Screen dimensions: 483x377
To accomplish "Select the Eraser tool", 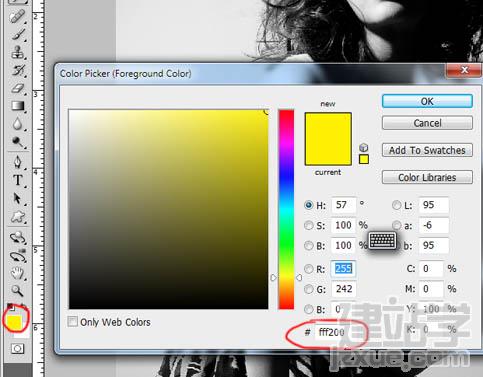I will tap(17, 88).
